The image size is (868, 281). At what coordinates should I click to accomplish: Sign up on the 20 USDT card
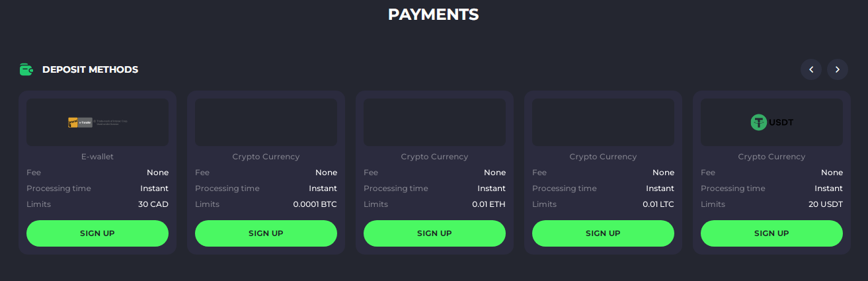(x=771, y=233)
